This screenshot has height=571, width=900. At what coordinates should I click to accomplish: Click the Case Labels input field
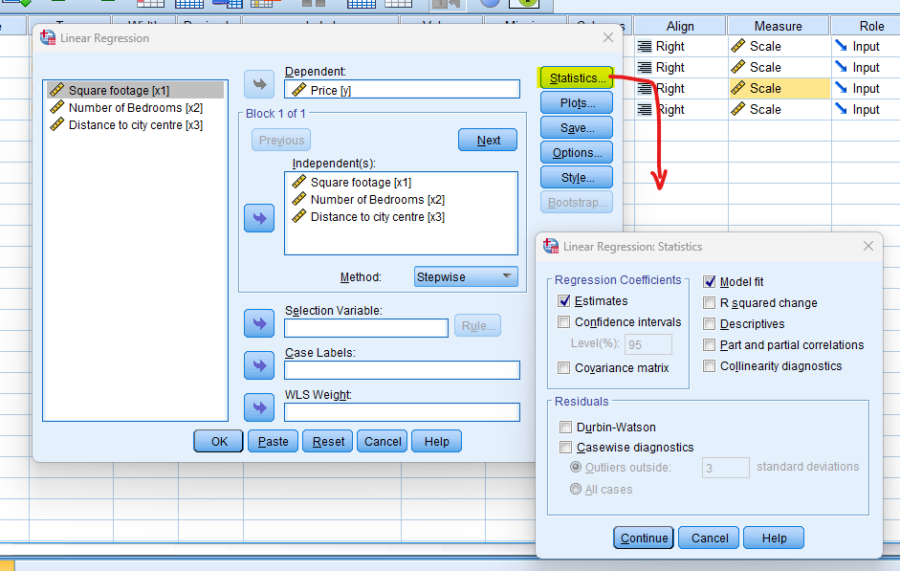[401, 370]
